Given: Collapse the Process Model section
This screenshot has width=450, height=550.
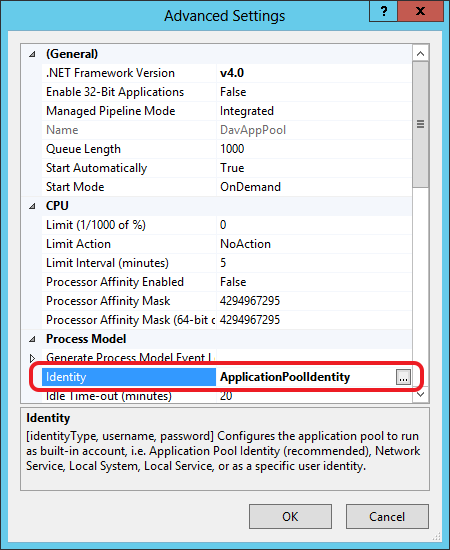Looking at the screenshot, I should (x=32, y=339).
